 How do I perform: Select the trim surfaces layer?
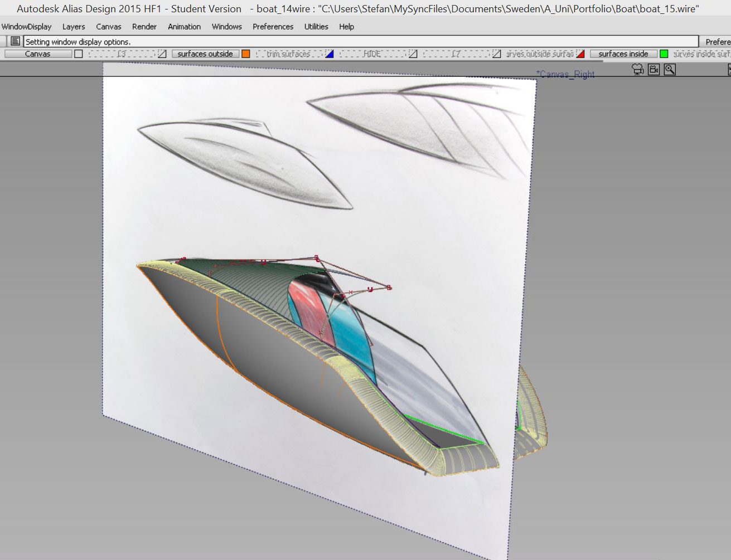click(x=288, y=54)
